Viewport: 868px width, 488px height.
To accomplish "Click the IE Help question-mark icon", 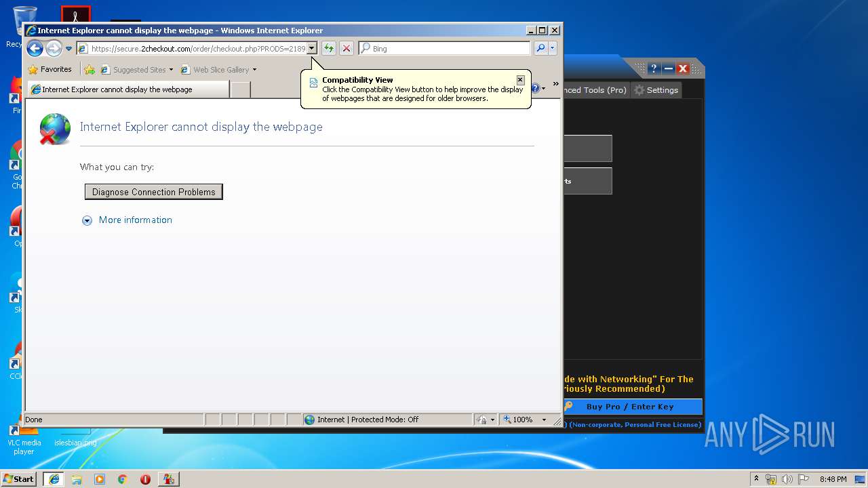I will pos(536,88).
